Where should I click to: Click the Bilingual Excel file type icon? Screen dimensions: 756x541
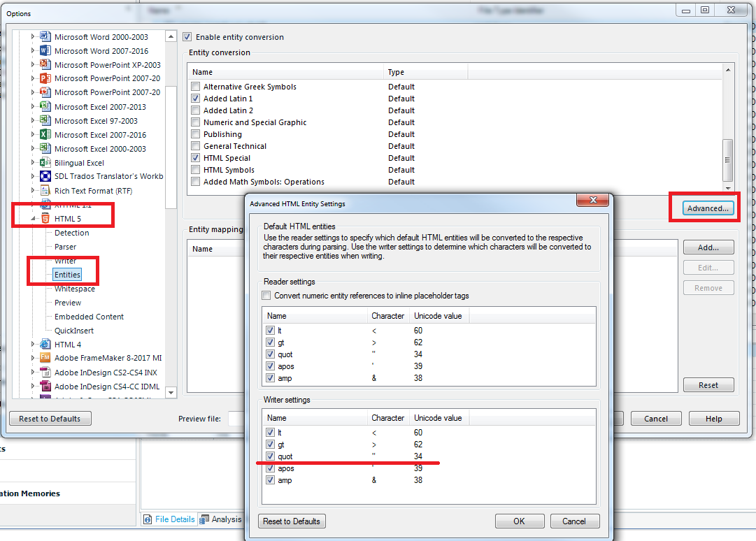click(x=45, y=162)
